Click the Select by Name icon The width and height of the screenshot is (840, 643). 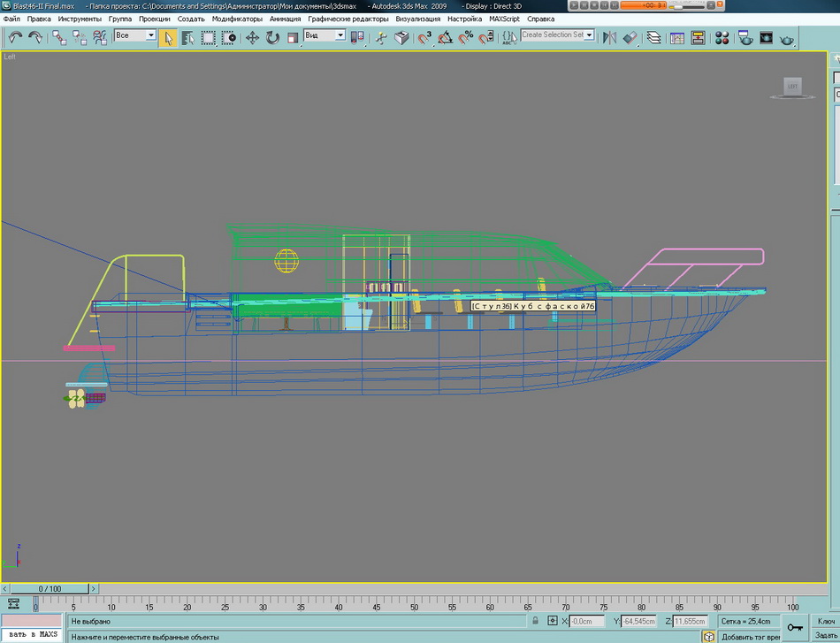(187, 37)
